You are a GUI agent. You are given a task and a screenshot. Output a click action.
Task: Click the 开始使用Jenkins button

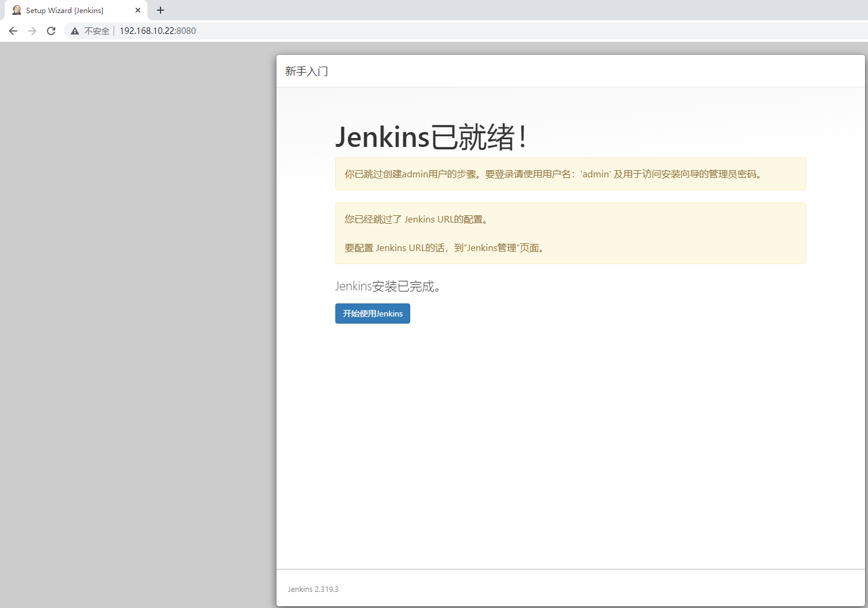[x=372, y=314]
